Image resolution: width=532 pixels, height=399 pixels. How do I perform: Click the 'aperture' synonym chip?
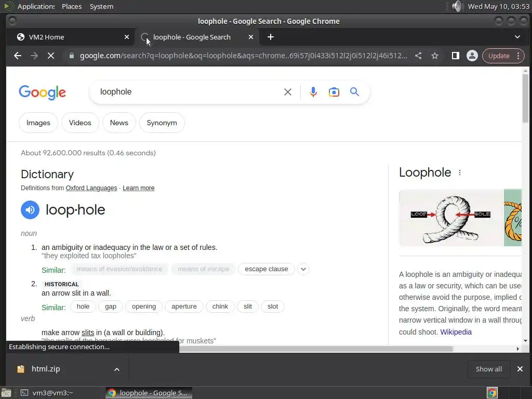pos(184,307)
